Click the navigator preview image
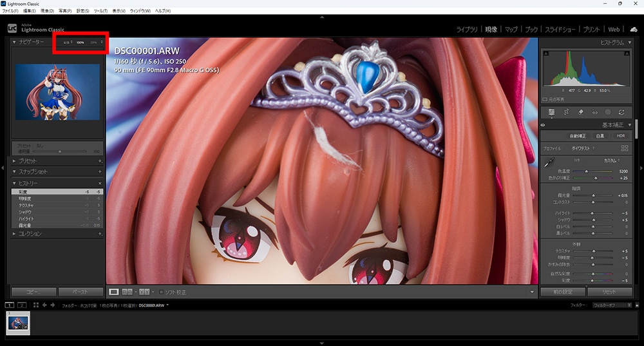The image size is (644, 346). (57, 92)
